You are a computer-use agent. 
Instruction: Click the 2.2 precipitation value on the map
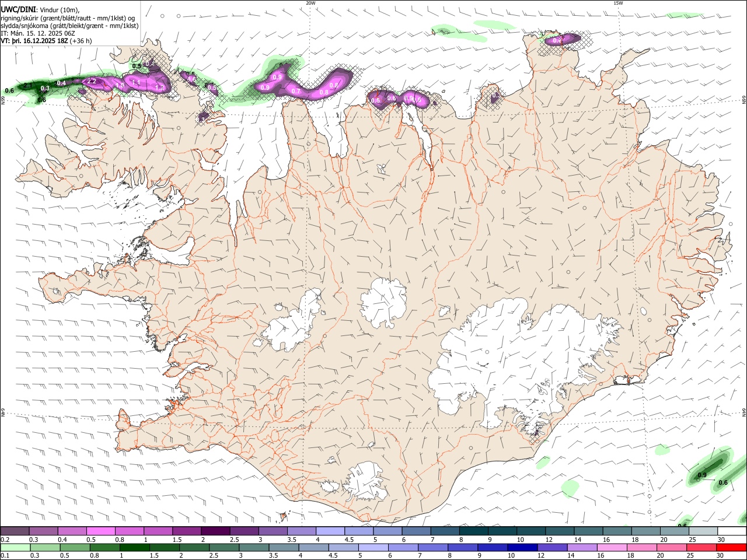click(91, 81)
